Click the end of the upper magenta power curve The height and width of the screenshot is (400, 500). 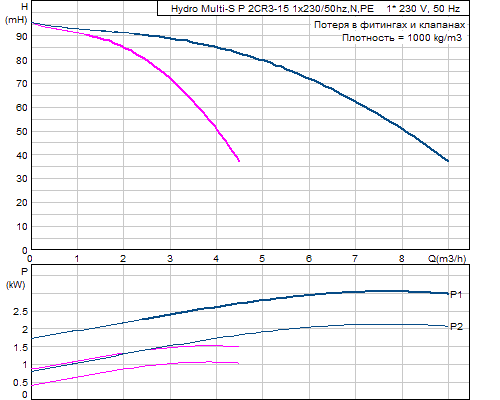tap(238, 347)
